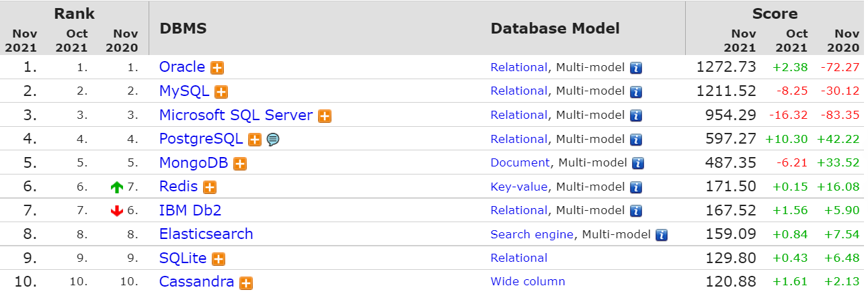The image size is (868, 294).
Task: Click the blue info icon in Oracle's row
Action: (636, 68)
